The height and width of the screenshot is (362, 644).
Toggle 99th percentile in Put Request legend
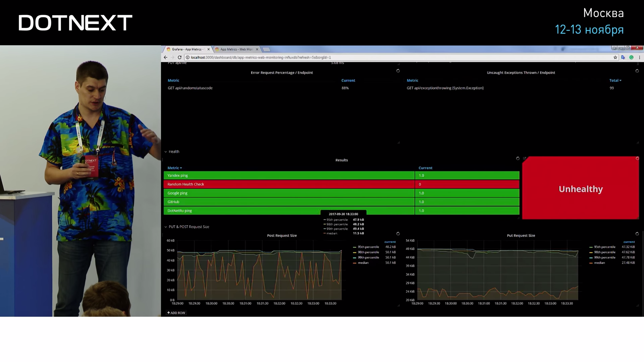point(604,257)
